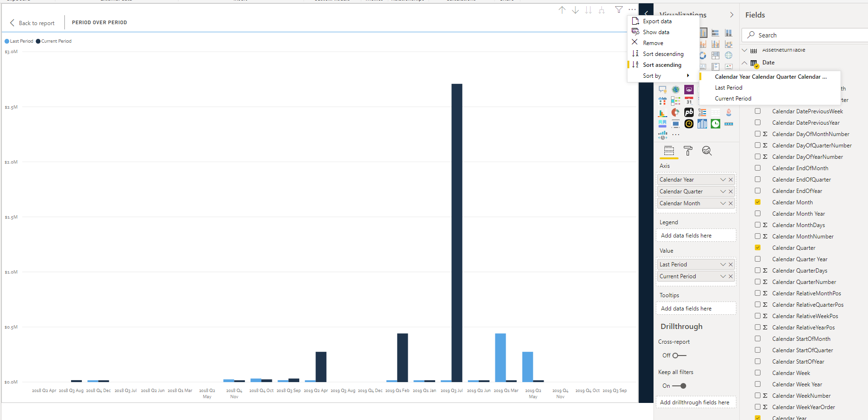
Task: Select the stacked bar chart visual
Action: coord(716,33)
